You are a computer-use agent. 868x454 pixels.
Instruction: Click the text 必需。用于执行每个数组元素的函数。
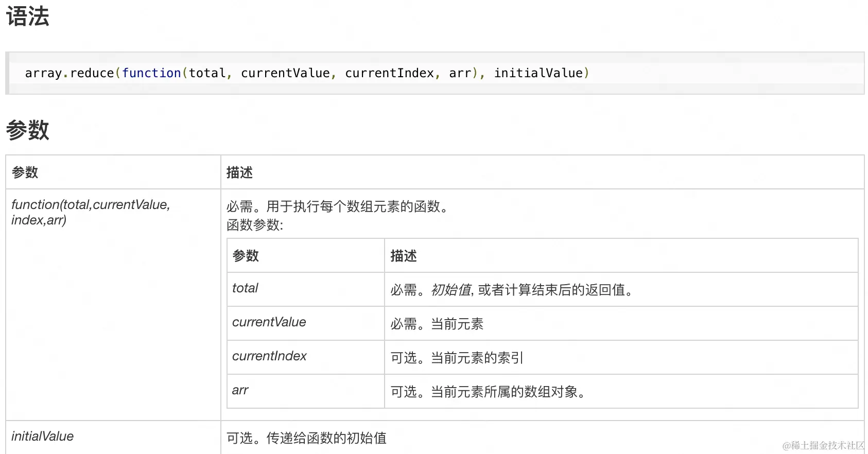coord(339,206)
